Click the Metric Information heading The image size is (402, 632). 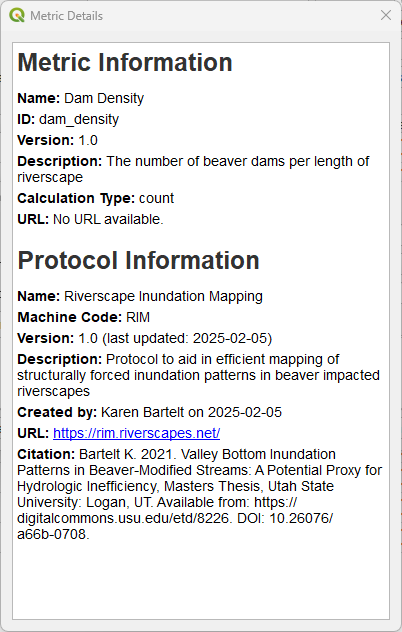click(125, 62)
